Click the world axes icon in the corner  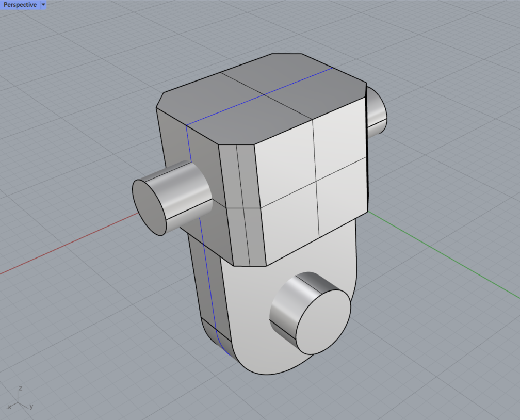tap(20, 398)
